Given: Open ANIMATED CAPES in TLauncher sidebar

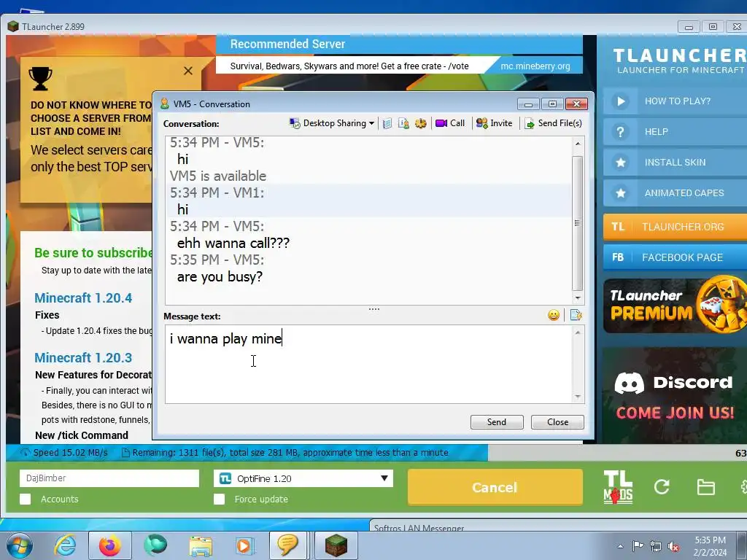Looking at the screenshot, I should (675, 192).
